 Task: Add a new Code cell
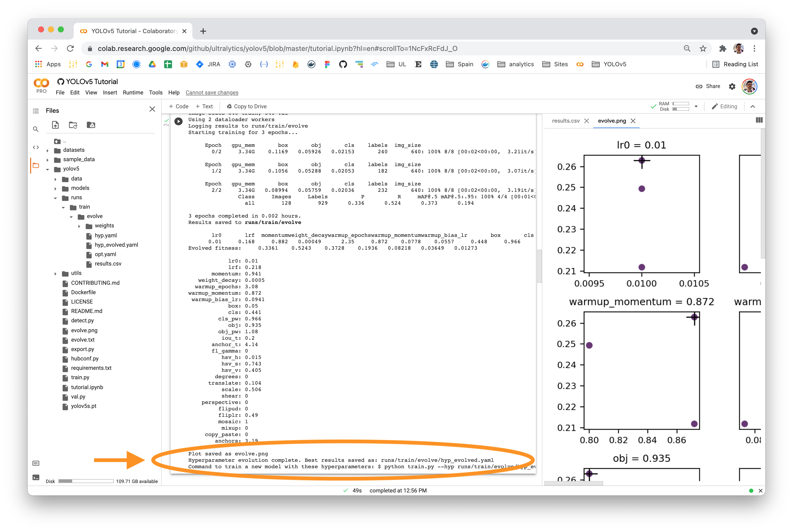point(178,107)
